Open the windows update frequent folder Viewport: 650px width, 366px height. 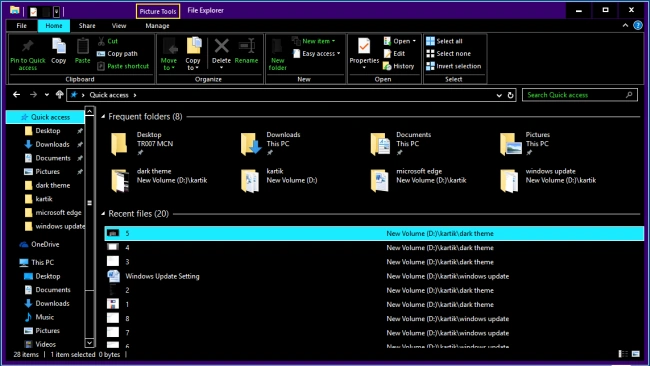click(548, 180)
